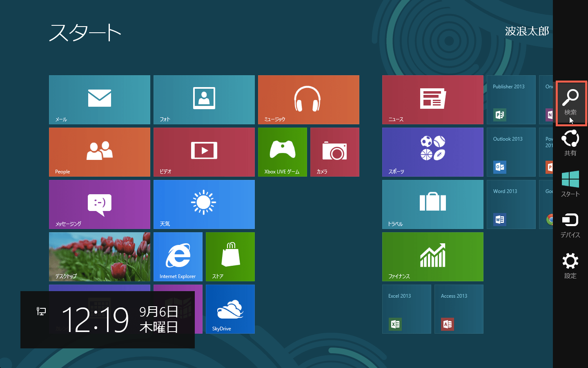Screen dimensions: 588x368
Task: Open the メール (Mail) tile
Action: (100, 100)
